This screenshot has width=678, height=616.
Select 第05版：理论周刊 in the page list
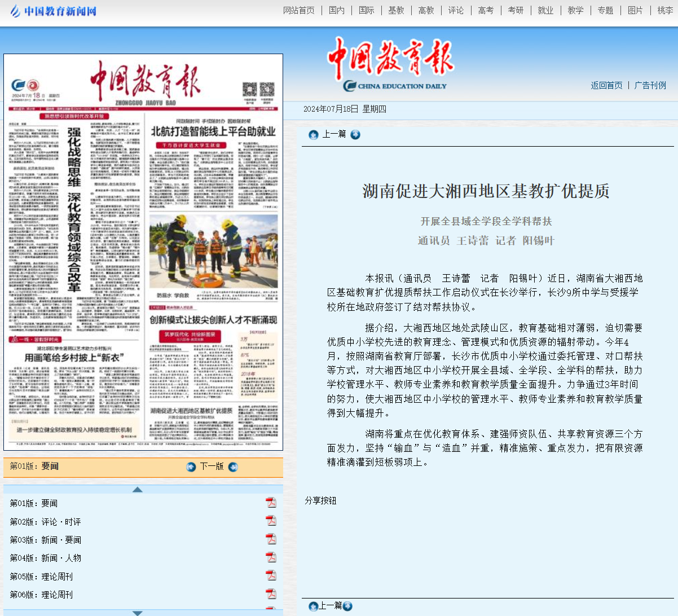41,577
